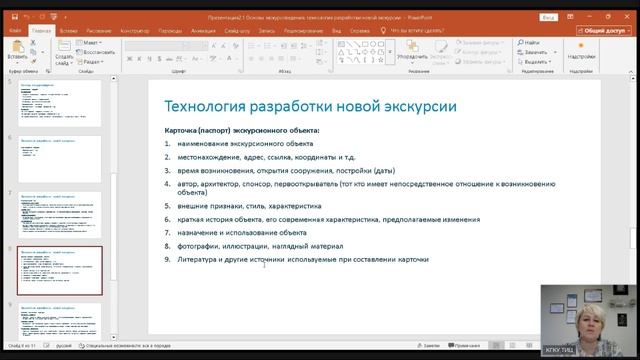
Task: Click the language indicator 'русский' in status bar
Action: click(x=64, y=346)
